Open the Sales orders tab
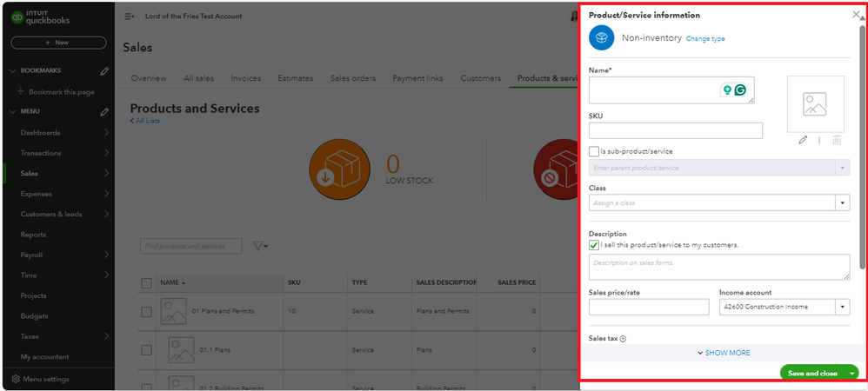Viewport: 868px width, 391px height. tap(353, 78)
